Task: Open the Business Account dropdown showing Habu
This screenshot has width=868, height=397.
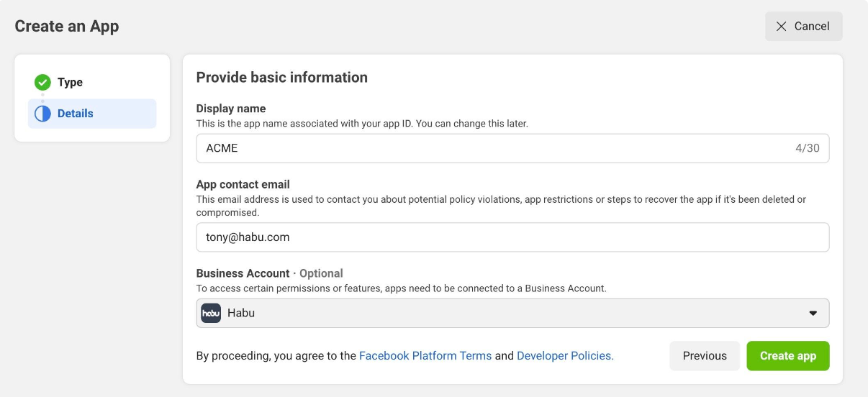Action: [x=512, y=313]
